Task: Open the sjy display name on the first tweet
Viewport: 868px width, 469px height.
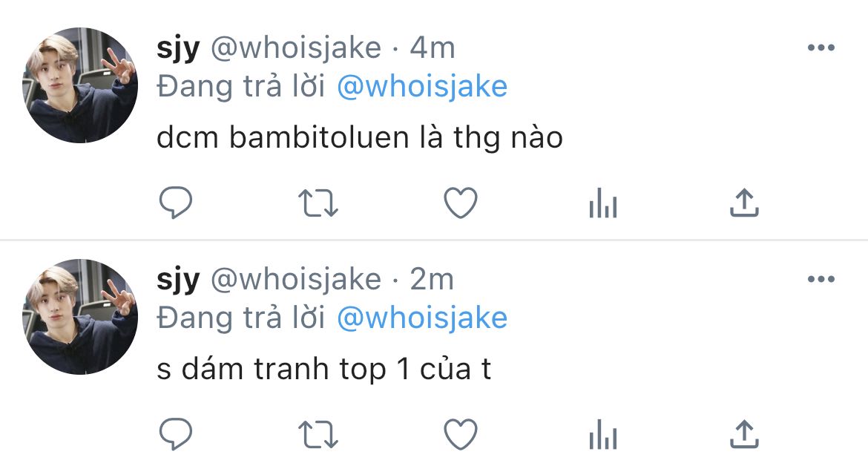Action: pos(178,49)
